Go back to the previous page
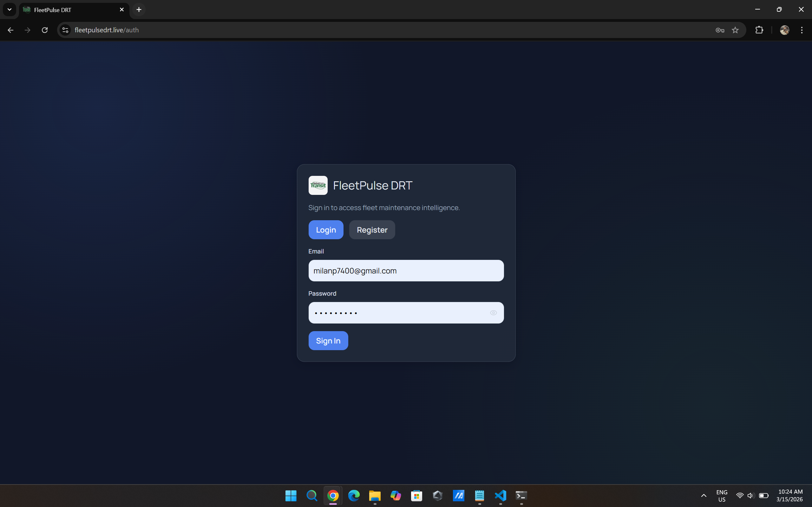This screenshot has width=812, height=507. (10, 30)
